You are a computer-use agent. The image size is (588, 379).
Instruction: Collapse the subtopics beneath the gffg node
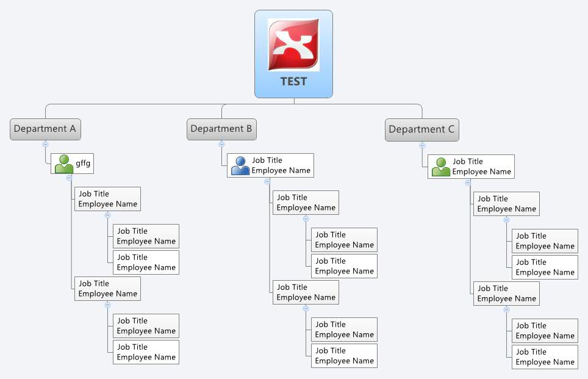tap(69, 178)
